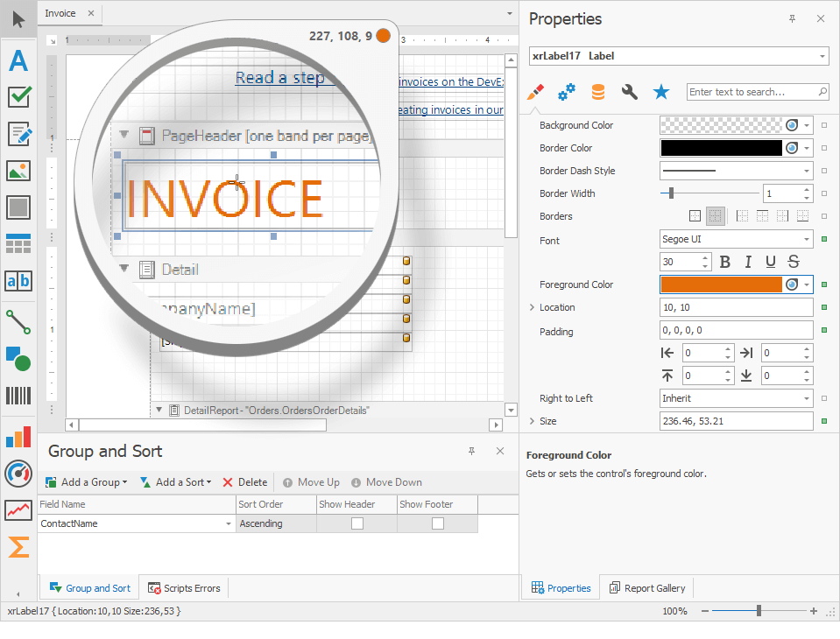Click Add a Group button
This screenshot has height=639, width=840.
coord(87,482)
